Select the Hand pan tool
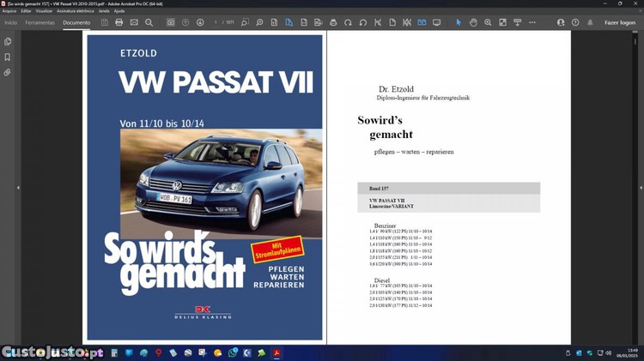The height and width of the screenshot is (361, 644). (x=473, y=22)
